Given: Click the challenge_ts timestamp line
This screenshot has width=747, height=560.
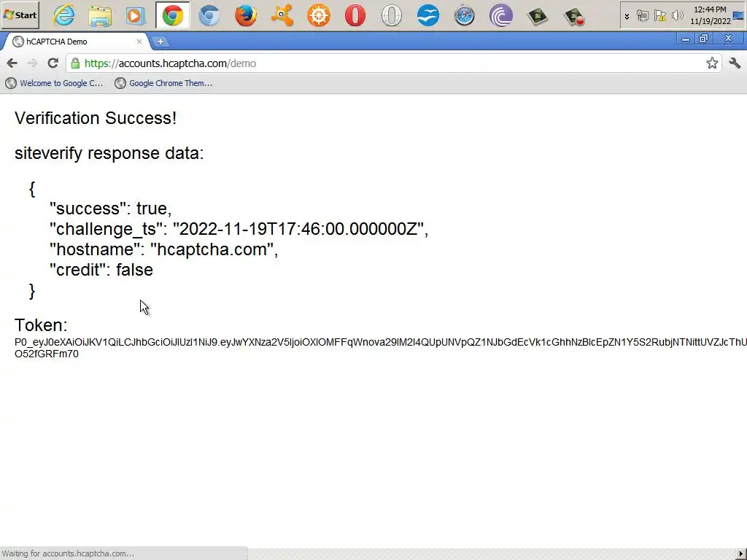Looking at the screenshot, I should 239,229.
